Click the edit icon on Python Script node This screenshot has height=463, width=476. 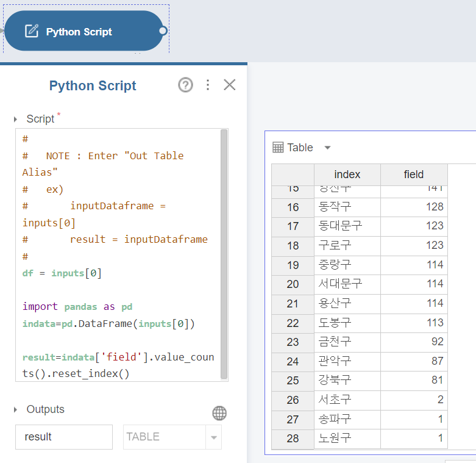click(32, 31)
